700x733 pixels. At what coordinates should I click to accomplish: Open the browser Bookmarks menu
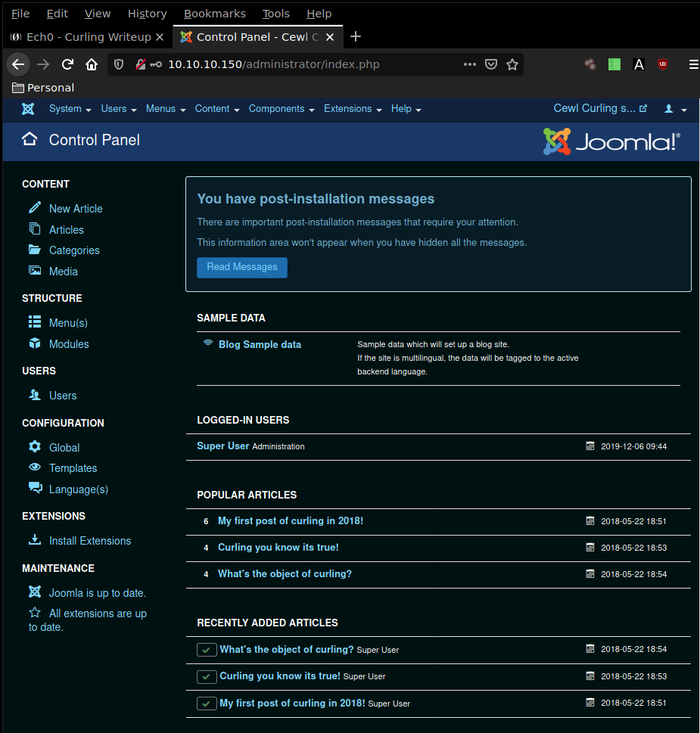coord(215,14)
